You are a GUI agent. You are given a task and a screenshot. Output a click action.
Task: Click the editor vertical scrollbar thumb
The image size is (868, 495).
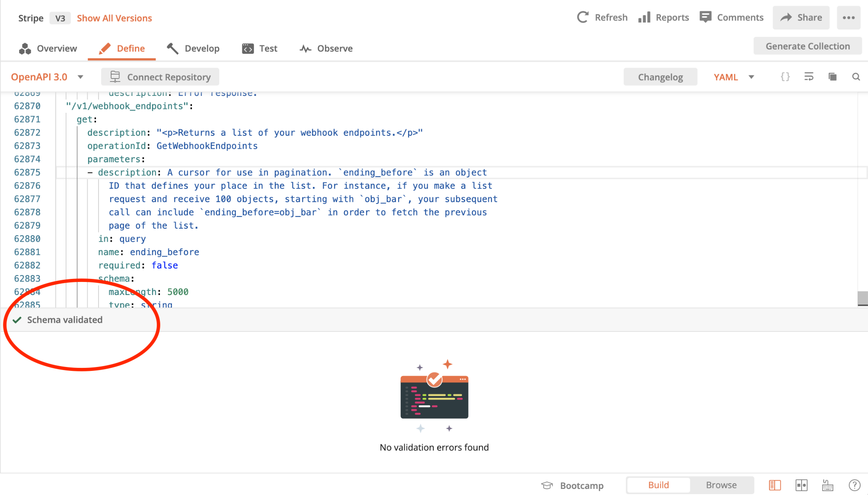point(862,298)
